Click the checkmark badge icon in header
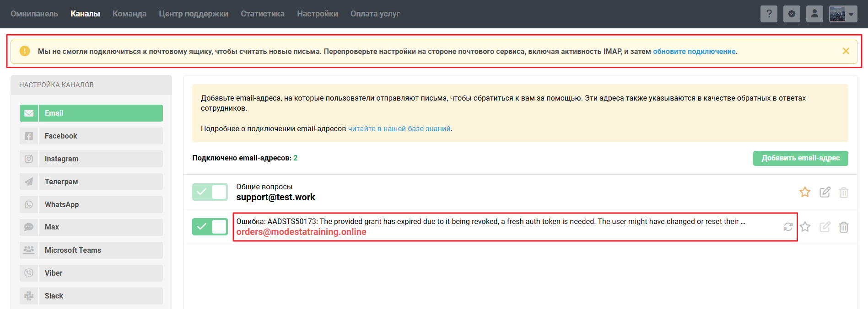 pos(792,14)
